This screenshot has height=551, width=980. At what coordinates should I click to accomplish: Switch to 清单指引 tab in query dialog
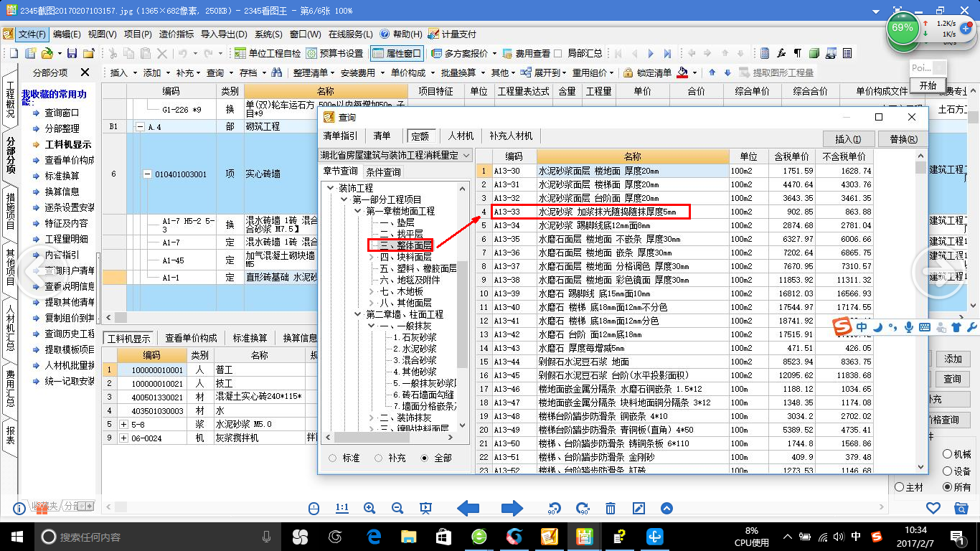click(341, 136)
